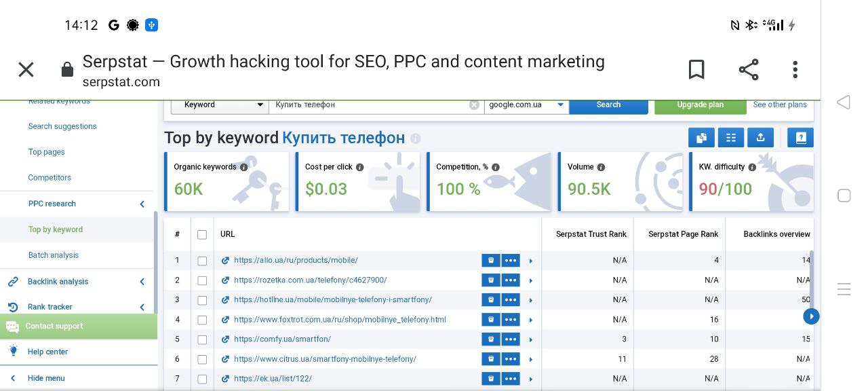
Task: Expand the allo.ua row details arrow
Action: point(531,261)
